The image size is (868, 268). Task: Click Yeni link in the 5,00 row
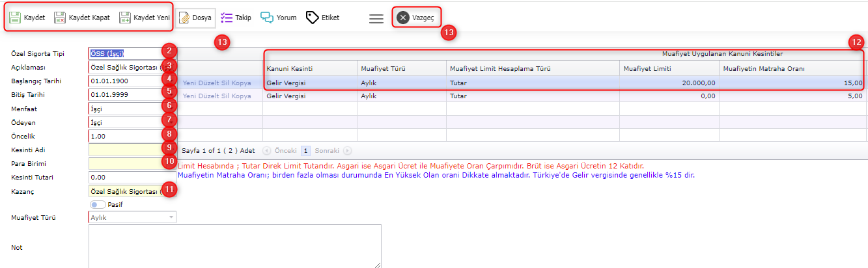[189, 96]
